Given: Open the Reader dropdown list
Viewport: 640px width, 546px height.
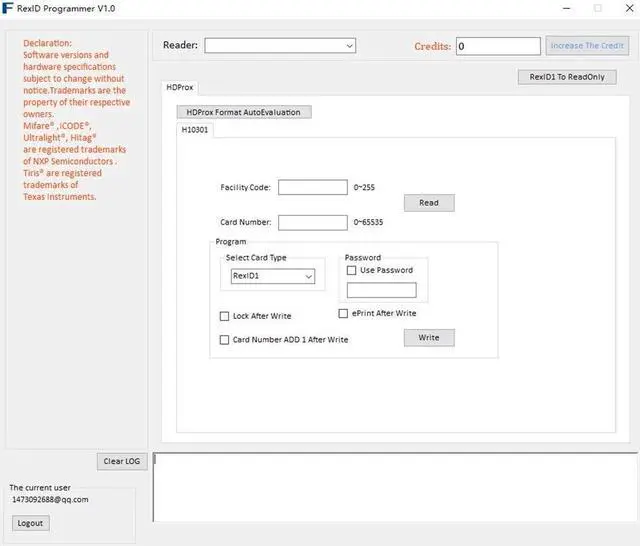Looking at the screenshot, I should [280, 46].
